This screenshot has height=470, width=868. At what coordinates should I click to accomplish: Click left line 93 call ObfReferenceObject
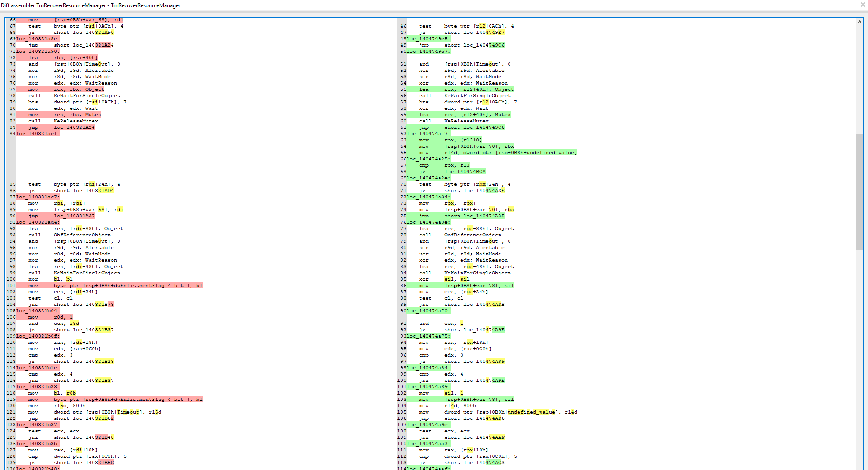click(x=69, y=235)
